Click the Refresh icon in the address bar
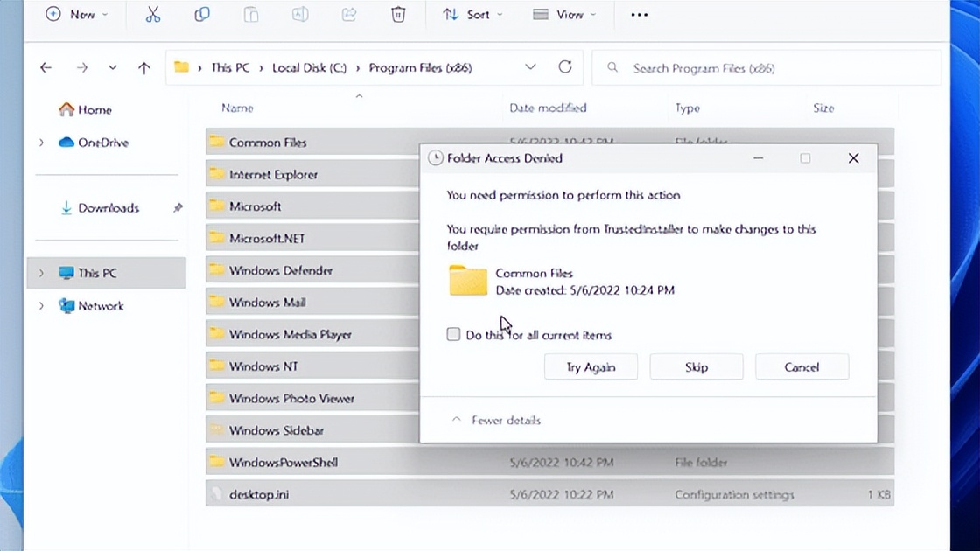 click(565, 67)
